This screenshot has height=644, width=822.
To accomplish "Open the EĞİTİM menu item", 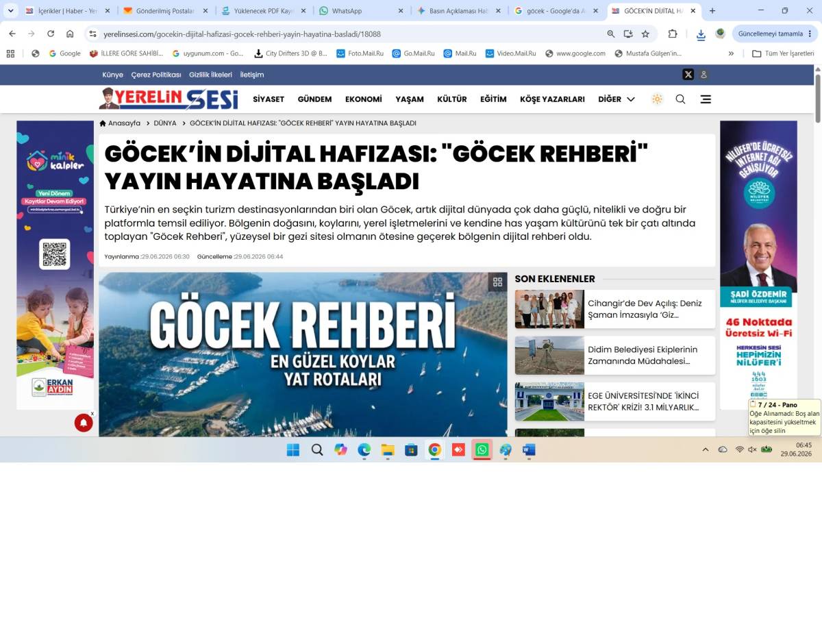I will click(x=493, y=99).
